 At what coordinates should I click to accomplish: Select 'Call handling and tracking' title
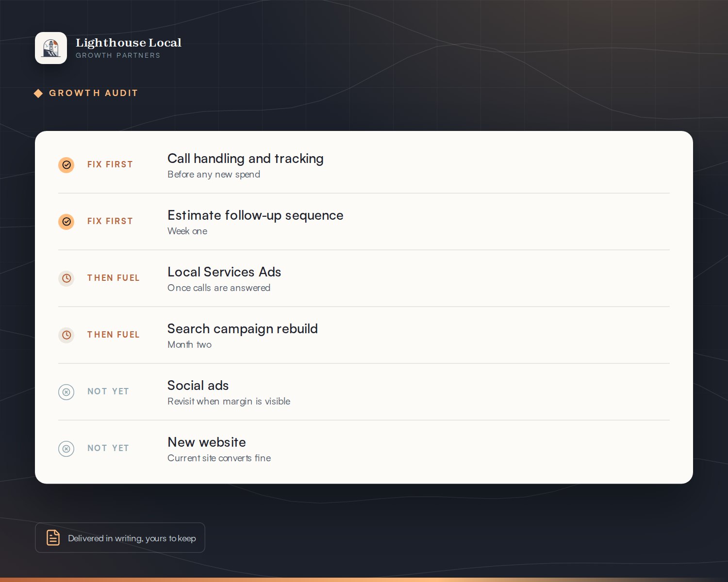click(x=246, y=159)
